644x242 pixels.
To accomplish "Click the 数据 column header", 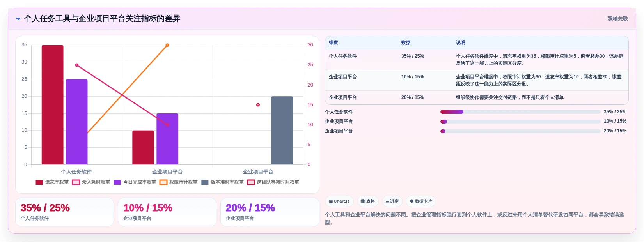I will 406,42.
